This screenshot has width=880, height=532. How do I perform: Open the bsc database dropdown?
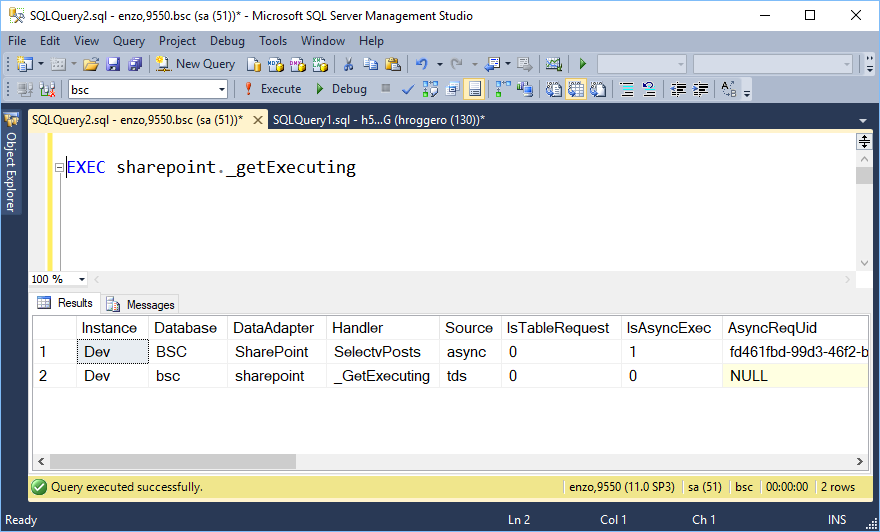[x=221, y=89]
